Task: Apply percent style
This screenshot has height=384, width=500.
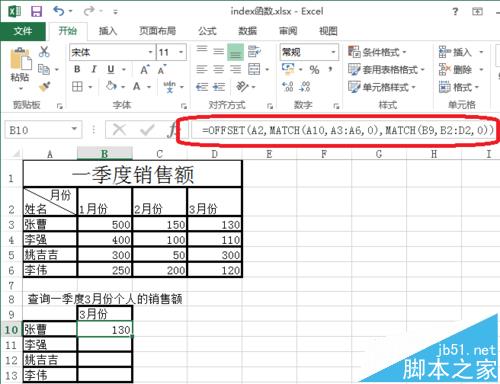Action: [x=314, y=69]
